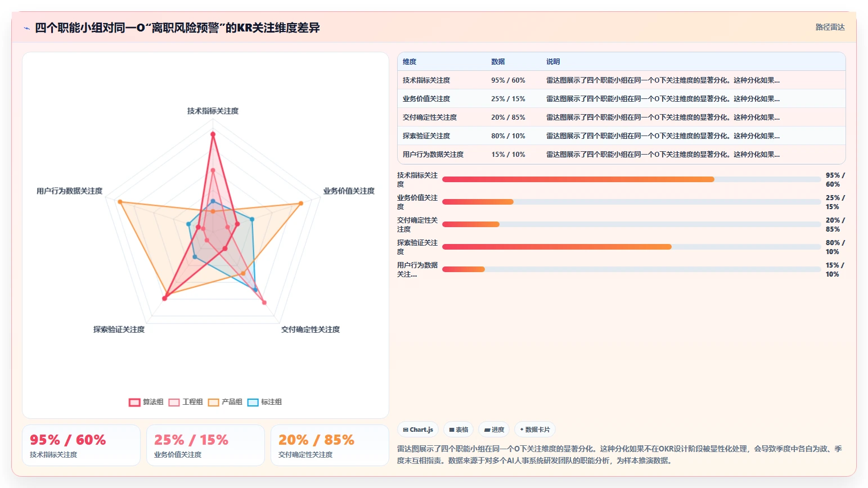Click radar axis label 探索验证关注度

point(119,329)
